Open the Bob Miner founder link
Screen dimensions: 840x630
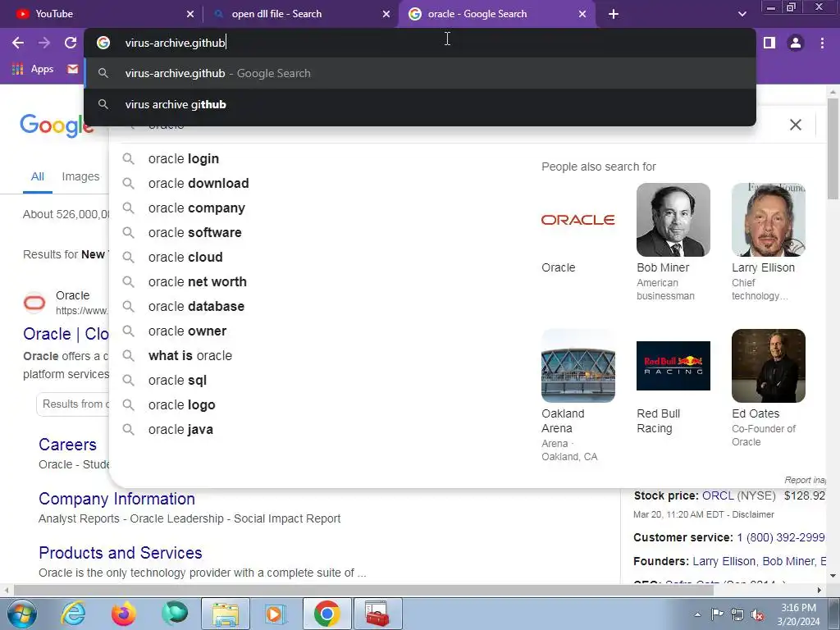coord(788,561)
